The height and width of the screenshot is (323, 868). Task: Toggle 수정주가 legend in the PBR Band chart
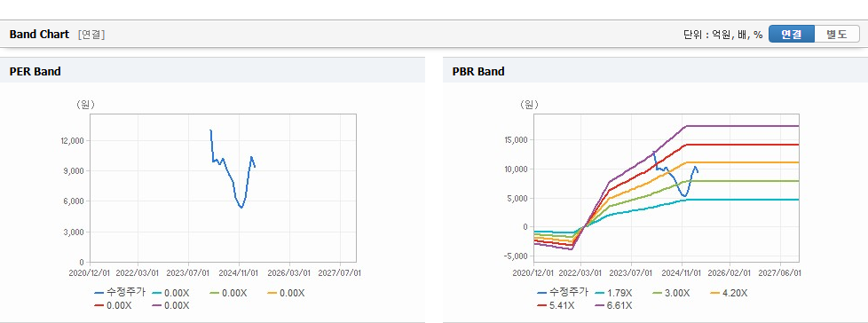(x=563, y=293)
